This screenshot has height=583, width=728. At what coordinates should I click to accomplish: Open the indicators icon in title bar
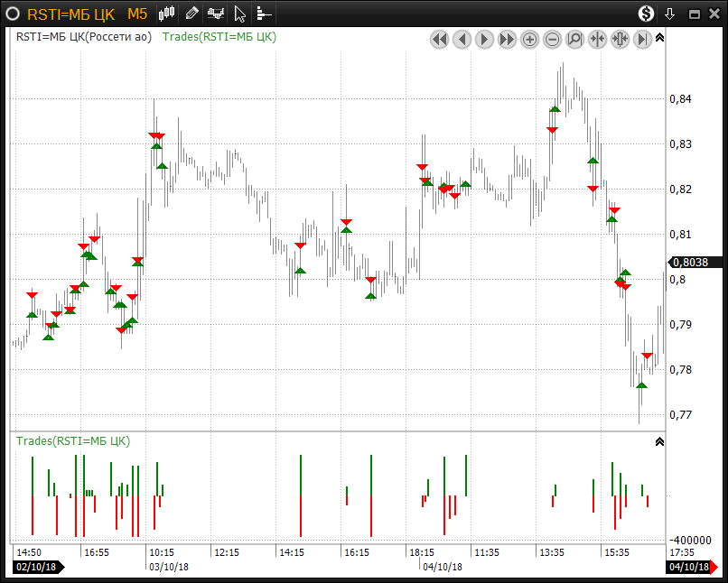tap(216, 14)
